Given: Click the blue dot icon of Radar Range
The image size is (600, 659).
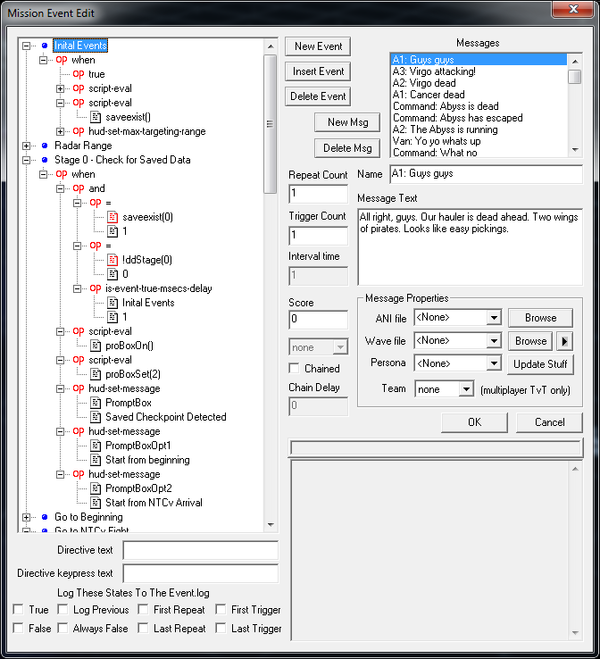Looking at the screenshot, I should click(x=44, y=145).
